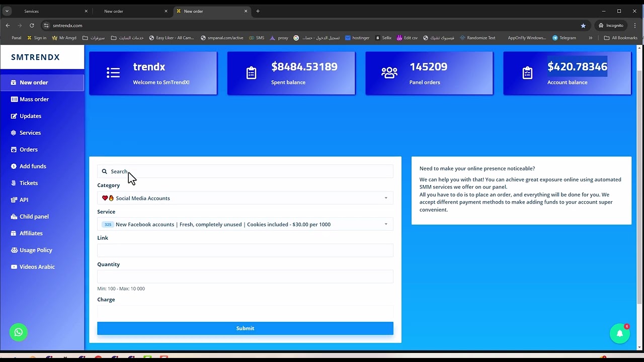Click the people icon on Panel orders card
644x362 pixels.
pos(389,73)
